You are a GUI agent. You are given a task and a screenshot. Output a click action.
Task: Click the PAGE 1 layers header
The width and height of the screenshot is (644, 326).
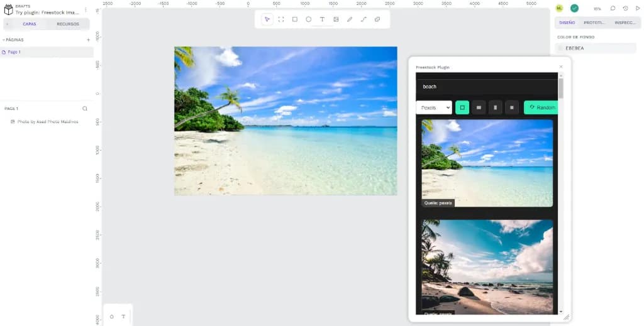coord(11,109)
